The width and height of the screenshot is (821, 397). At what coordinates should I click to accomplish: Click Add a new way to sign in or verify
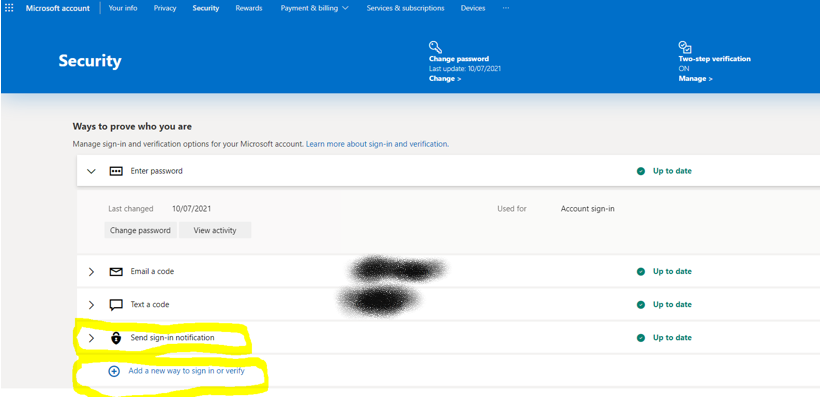[186, 371]
